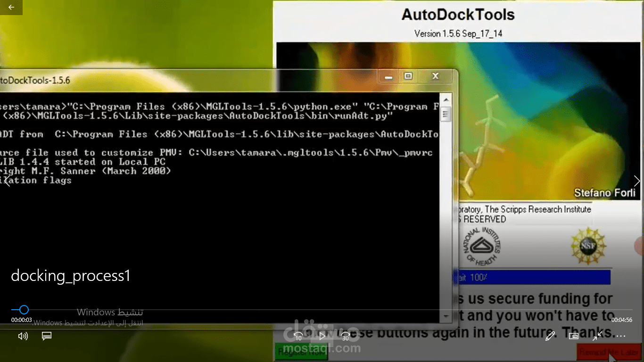This screenshot has width=644, height=362.
Task: Click the console line mentioning M.F. Sanner
Action: point(85,171)
